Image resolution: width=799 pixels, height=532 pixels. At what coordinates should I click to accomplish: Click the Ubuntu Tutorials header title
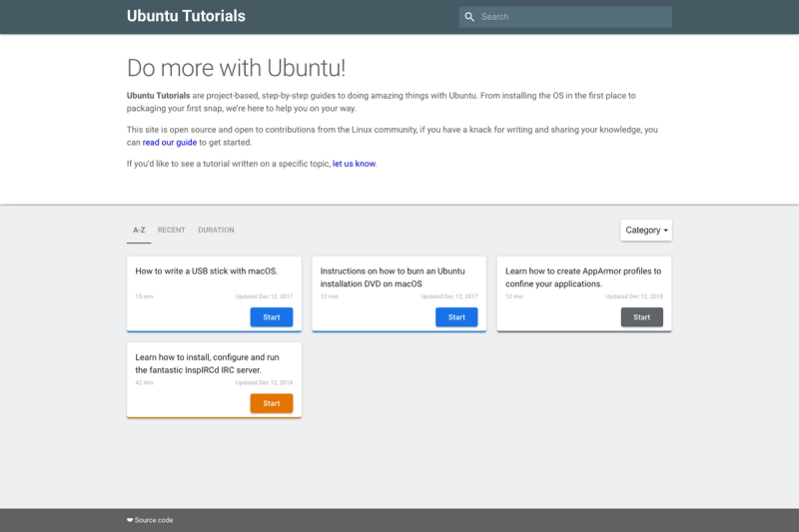click(x=186, y=16)
